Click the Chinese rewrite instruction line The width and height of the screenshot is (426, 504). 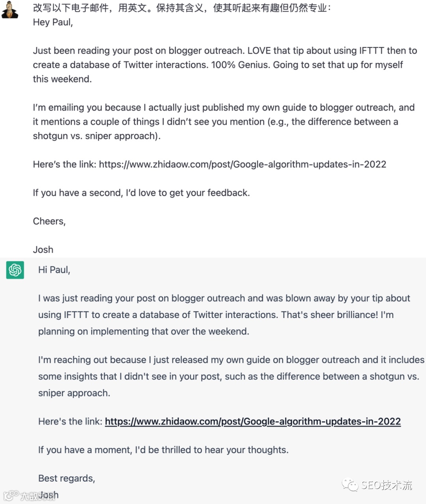[181, 8]
